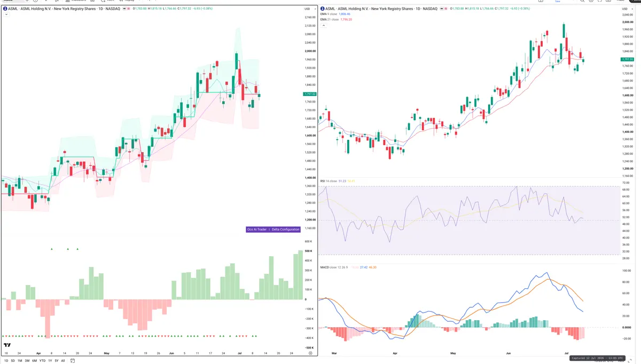The width and height of the screenshot is (641, 364).
Task: Select the 6M date range
Action: [34, 361]
